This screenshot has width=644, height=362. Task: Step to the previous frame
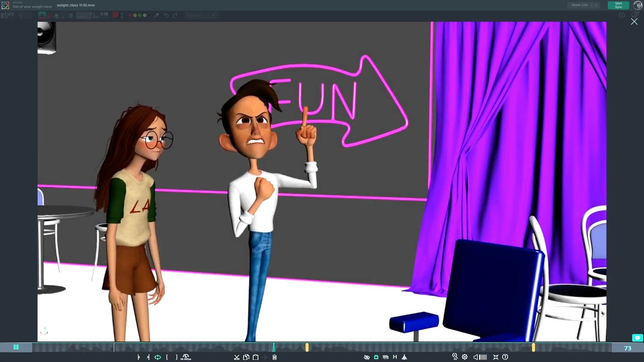click(139, 357)
